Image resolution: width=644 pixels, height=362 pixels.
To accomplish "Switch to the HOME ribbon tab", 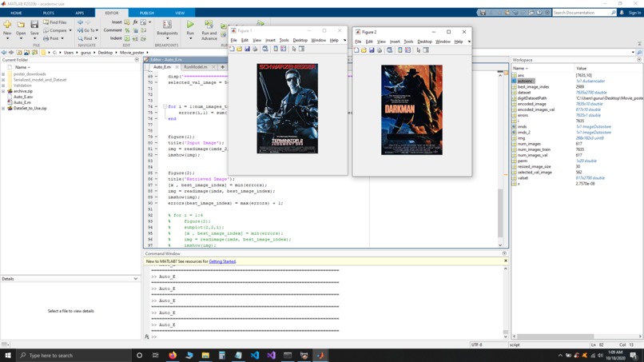I will click(x=16, y=13).
